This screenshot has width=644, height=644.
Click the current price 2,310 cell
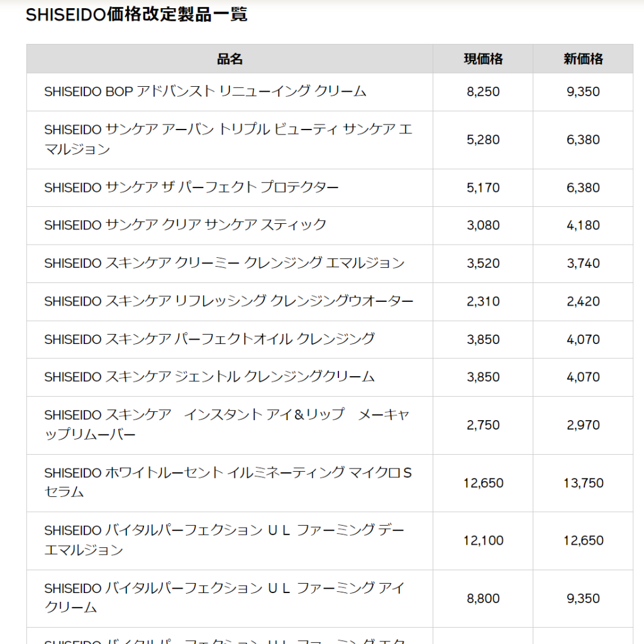pos(483,302)
